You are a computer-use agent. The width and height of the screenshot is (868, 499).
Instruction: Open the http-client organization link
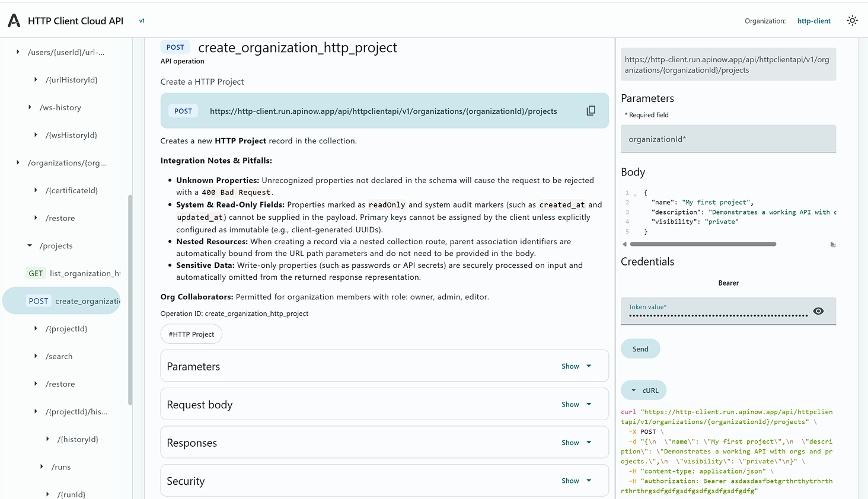813,21
